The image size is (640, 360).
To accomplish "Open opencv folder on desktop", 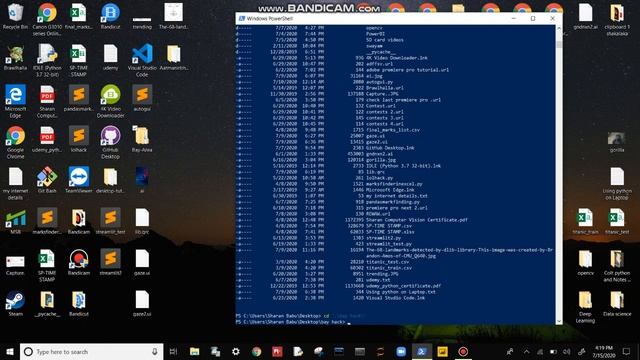I will (x=585, y=262).
